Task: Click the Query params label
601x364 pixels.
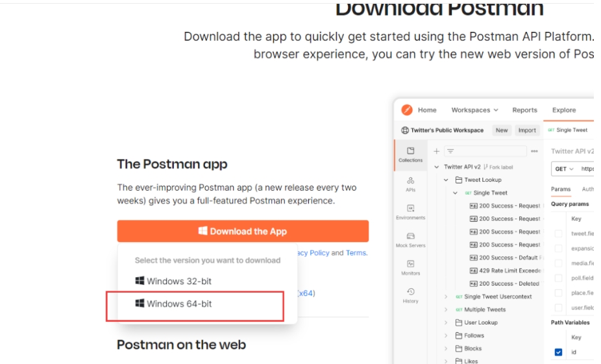Action: (570, 204)
